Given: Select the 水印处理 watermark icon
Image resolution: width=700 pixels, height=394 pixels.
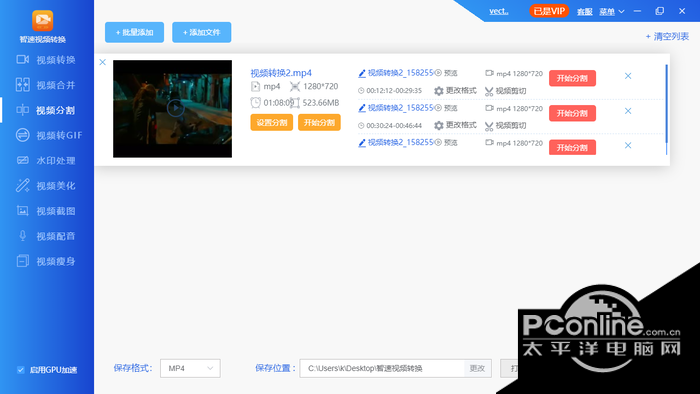Looking at the screenshot, I should pos(23,160).
